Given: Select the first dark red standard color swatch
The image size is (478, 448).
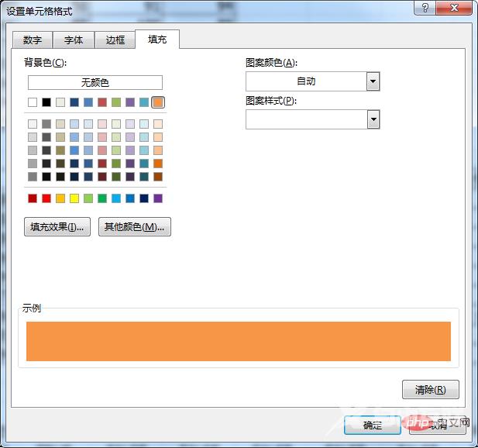Looking at the screenshot, I should point(33,198).
